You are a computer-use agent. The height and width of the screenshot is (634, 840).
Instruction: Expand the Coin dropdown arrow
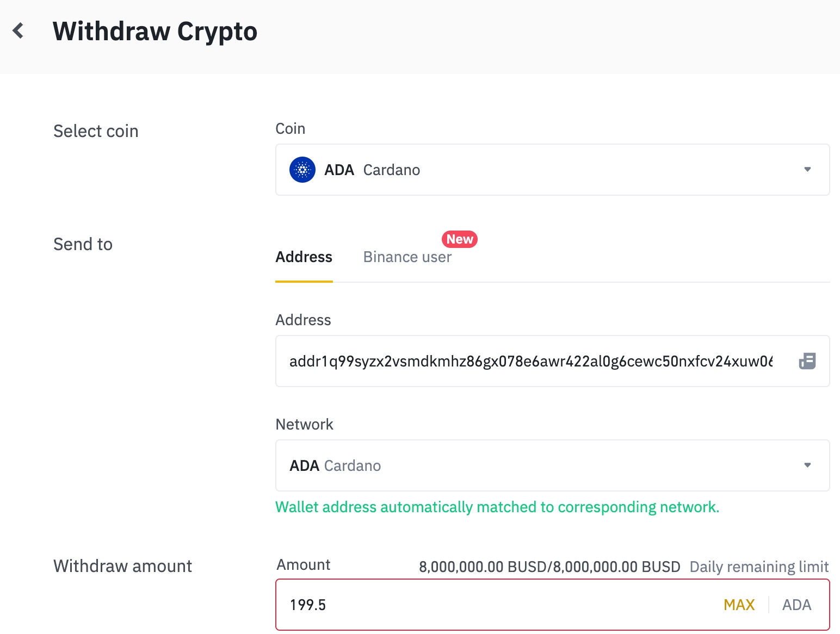[x=807, y=170]
